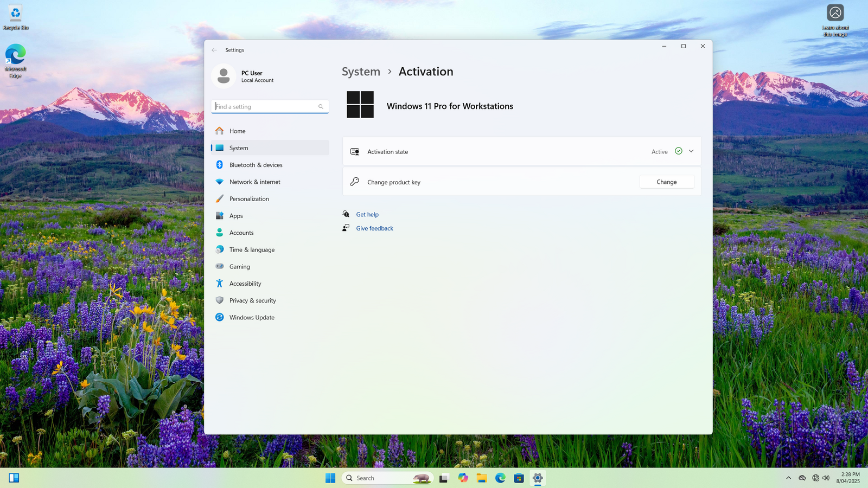868x488 pixels.
Task: Click the magnifier icon in Find a setting
Action: pyautogui.click(x=321, y=107)
